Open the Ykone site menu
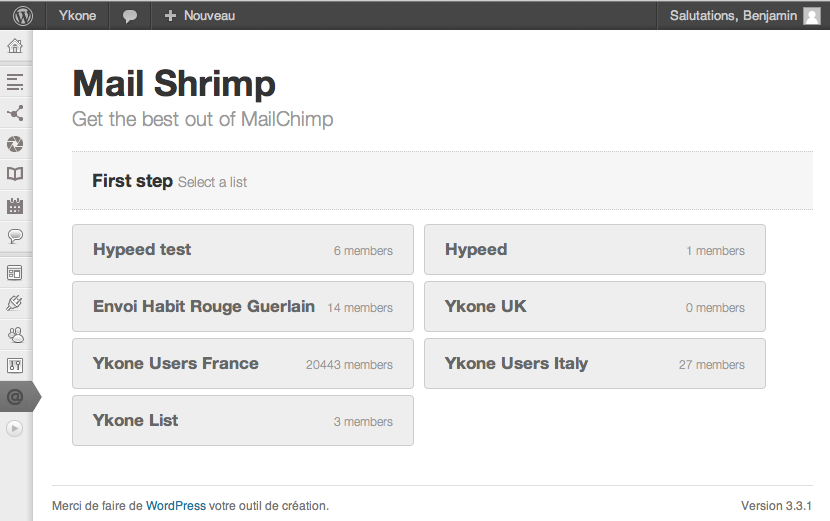The width and height of the screenshot is (830, 521). [x=77, y=15]
